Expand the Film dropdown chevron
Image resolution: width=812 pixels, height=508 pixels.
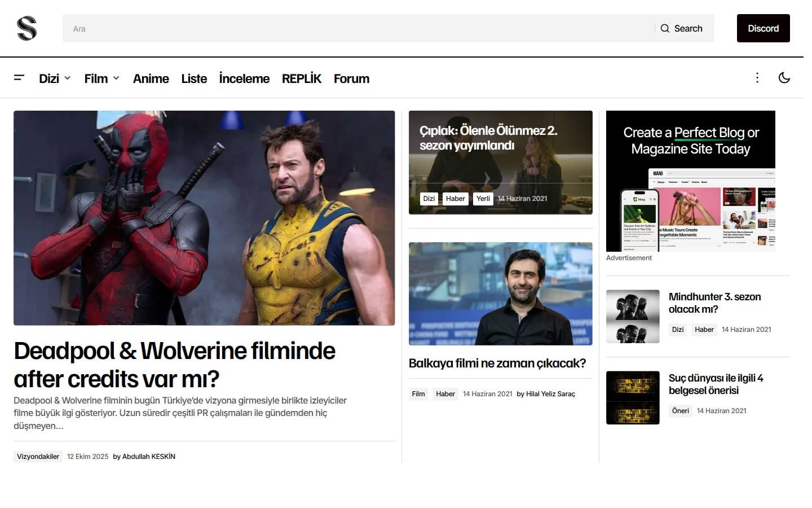pos(116,78)
